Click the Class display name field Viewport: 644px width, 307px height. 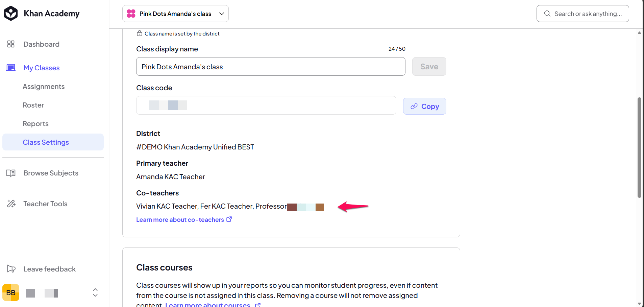pyautogui.click(x=271, y=67)
